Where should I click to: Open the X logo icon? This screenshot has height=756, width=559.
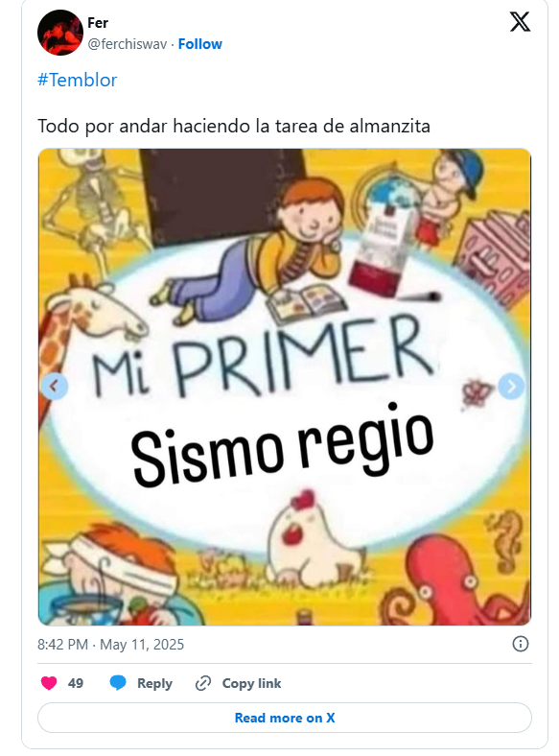coord(520,22)
